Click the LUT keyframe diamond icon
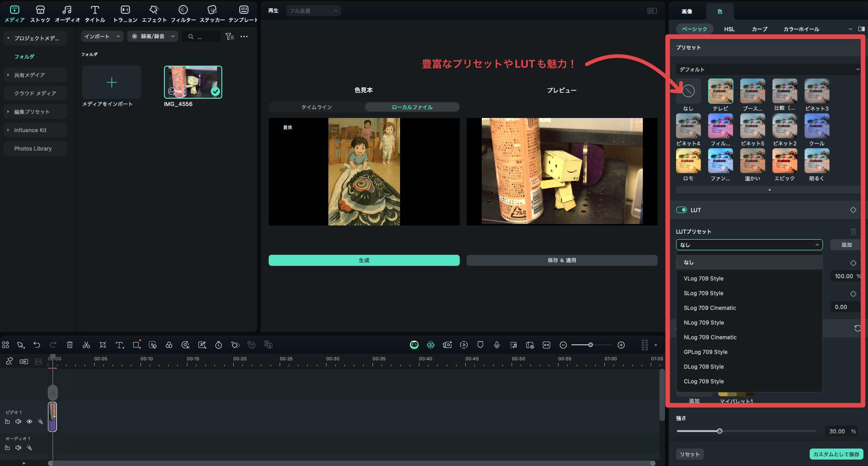Screen dimensions: 868x466 coord(853,210)
